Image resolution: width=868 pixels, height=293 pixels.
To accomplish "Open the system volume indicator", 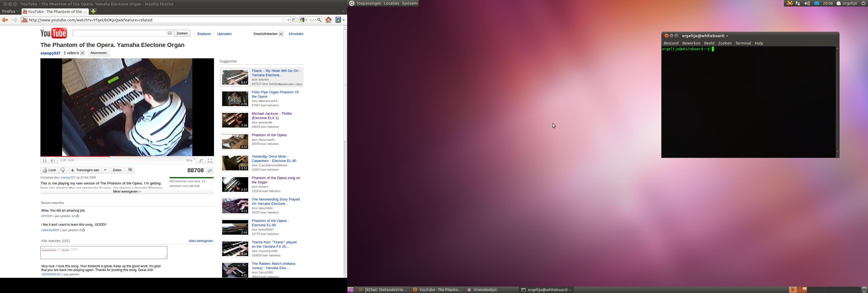I will click(807, 3).
